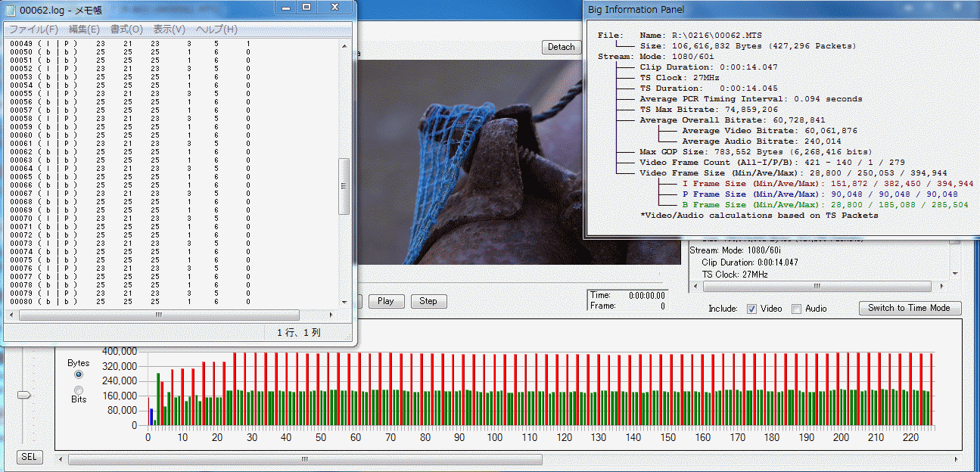Click the vertical zoom slider handle above SEL

[x=25, y=394]
